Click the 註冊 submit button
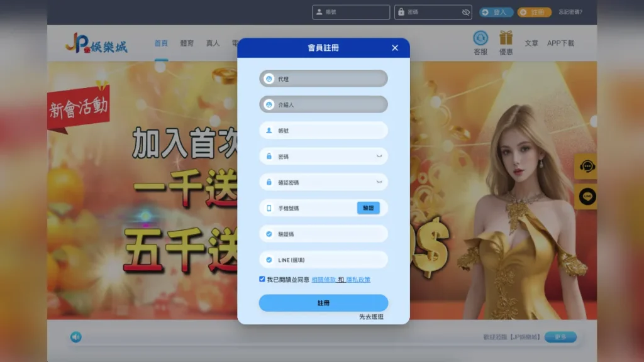Screen dimensions: 644x362 (x=323, y=302)
